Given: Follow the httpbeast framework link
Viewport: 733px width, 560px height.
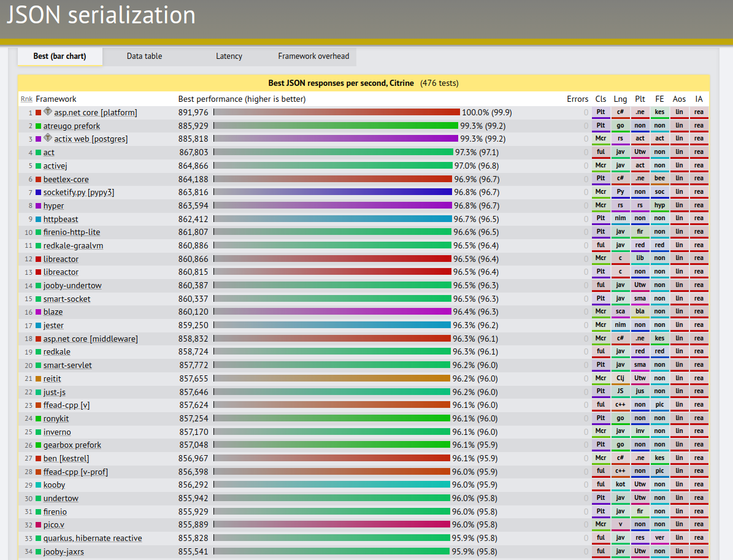Looking at the screenshot, I should pos(61,219).
